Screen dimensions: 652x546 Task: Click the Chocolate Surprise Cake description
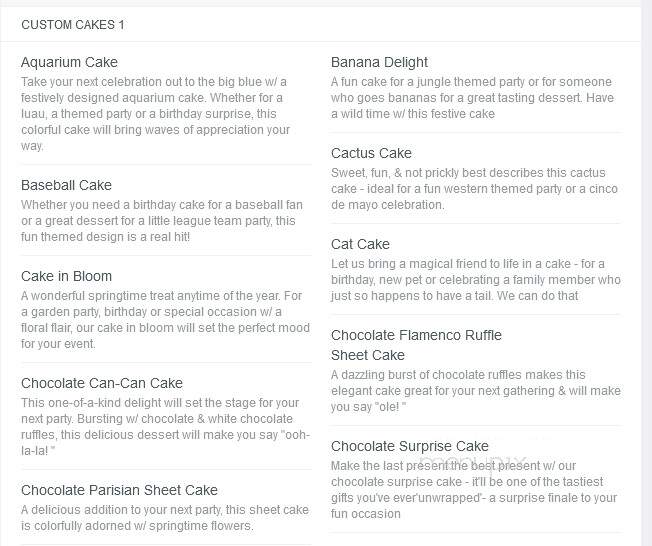[474, 490]
